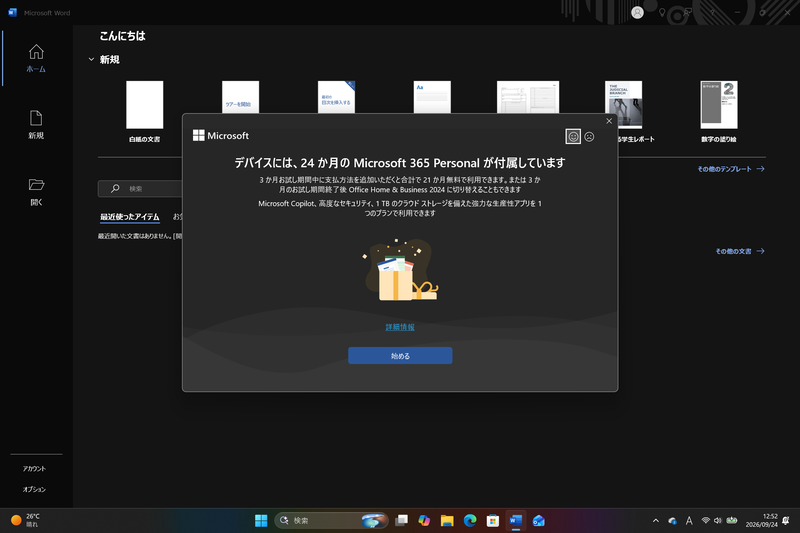
Task: Open Task View on the taskbar
Action: pyautogui.click(x=402, y=520)
